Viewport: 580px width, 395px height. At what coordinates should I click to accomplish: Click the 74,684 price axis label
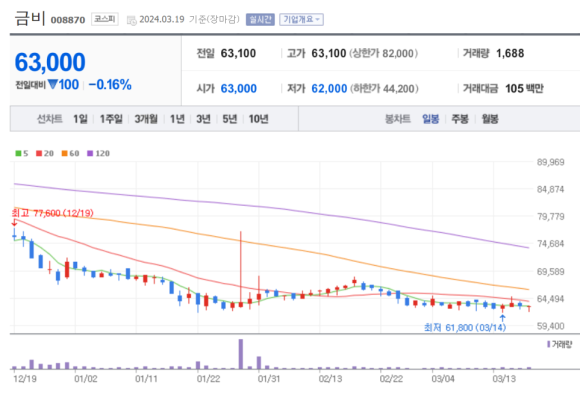coord(550,244)
